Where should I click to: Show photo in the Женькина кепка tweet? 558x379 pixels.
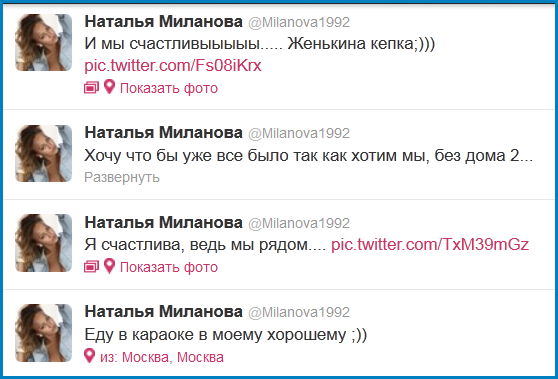pyautogui.click(x=169, y=88)
